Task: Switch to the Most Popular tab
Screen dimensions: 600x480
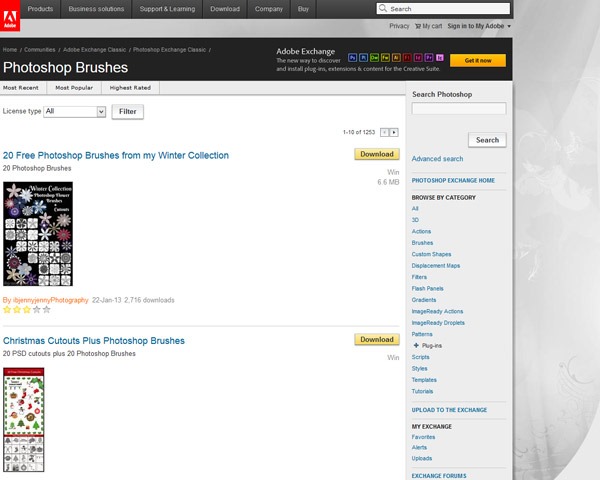Action: (74, 88)
